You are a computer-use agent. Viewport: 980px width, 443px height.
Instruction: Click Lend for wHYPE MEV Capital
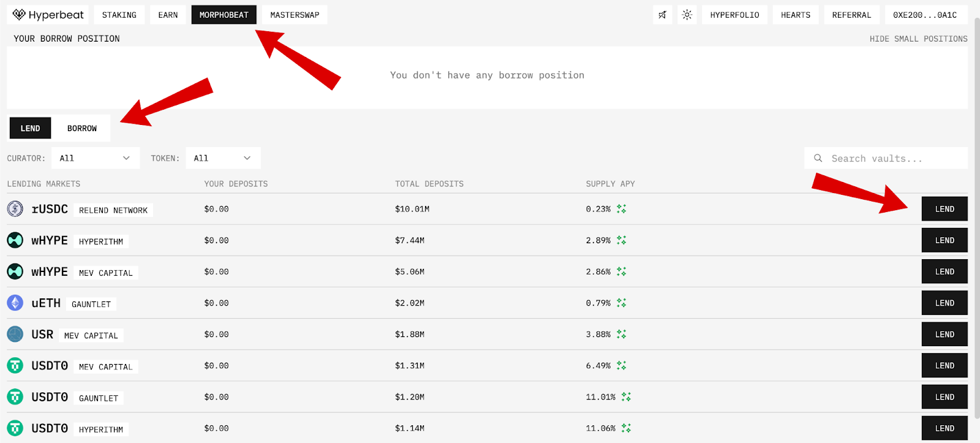pyautogui.click(x=944, y=271)
